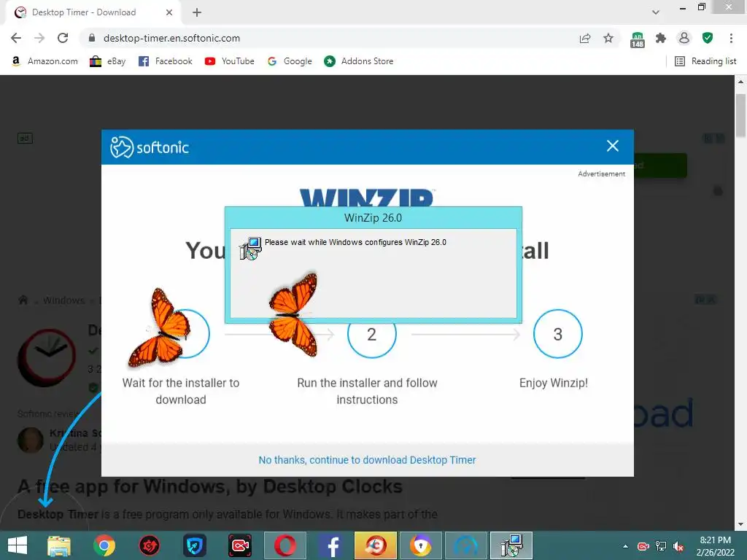Open File Explorer from the taskbar
The height and width of the screenshot is (560, 747).
click(x=59, y=545)
